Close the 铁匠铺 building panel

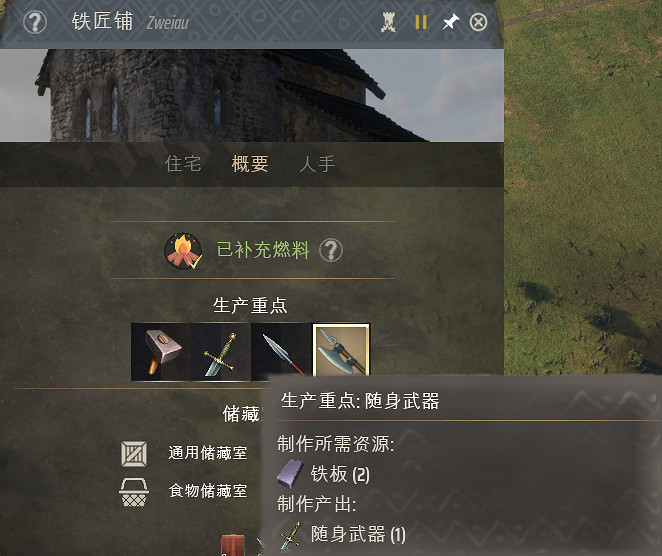[x=478, y=22]
